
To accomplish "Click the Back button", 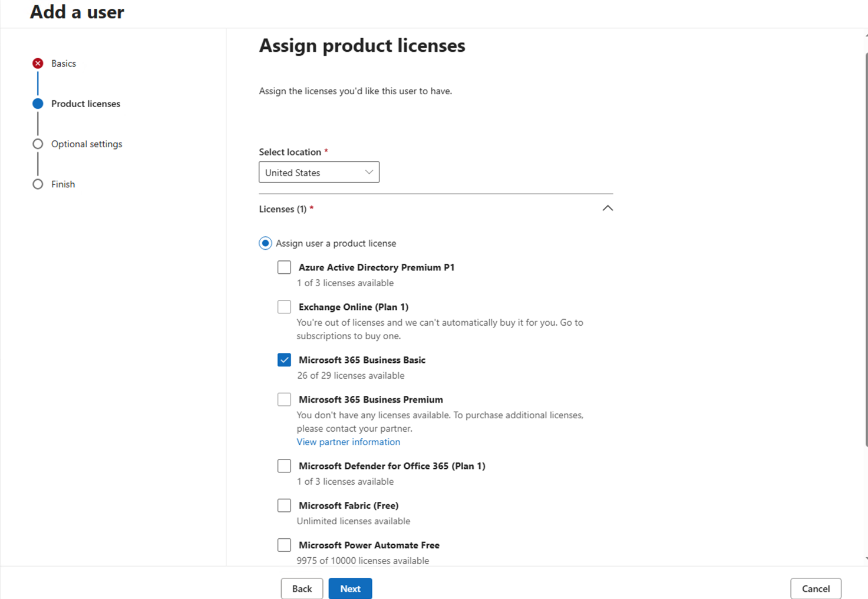I will pos(302,588).
